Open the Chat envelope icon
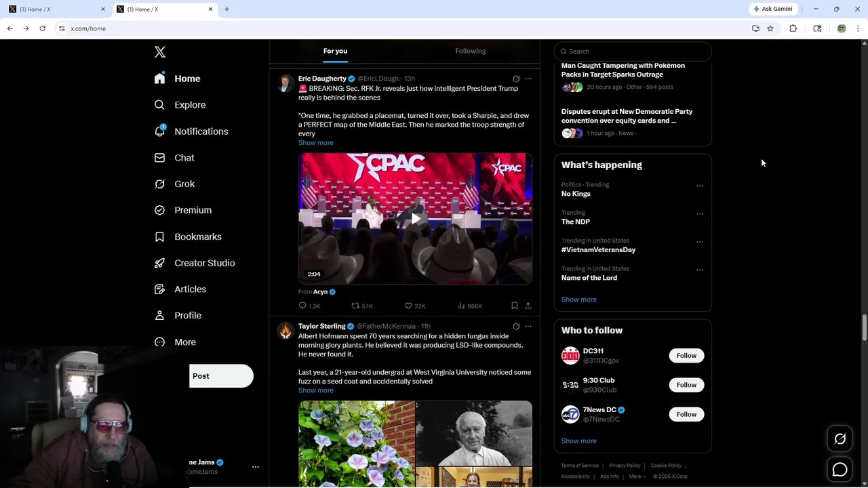The height and width of the screenshot is (488, 868). (159, 157)
